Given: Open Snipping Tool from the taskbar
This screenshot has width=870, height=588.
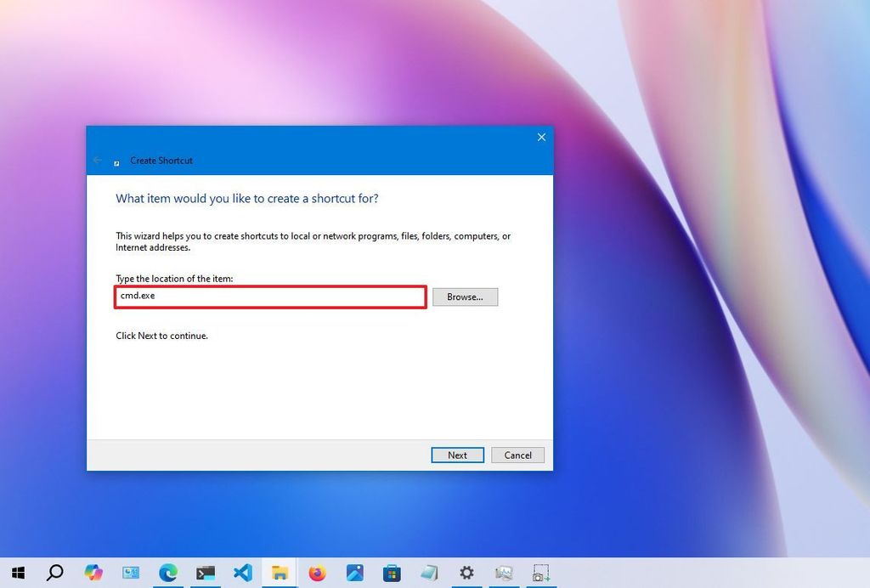Looking at the screenshot, I should point(541,573).
